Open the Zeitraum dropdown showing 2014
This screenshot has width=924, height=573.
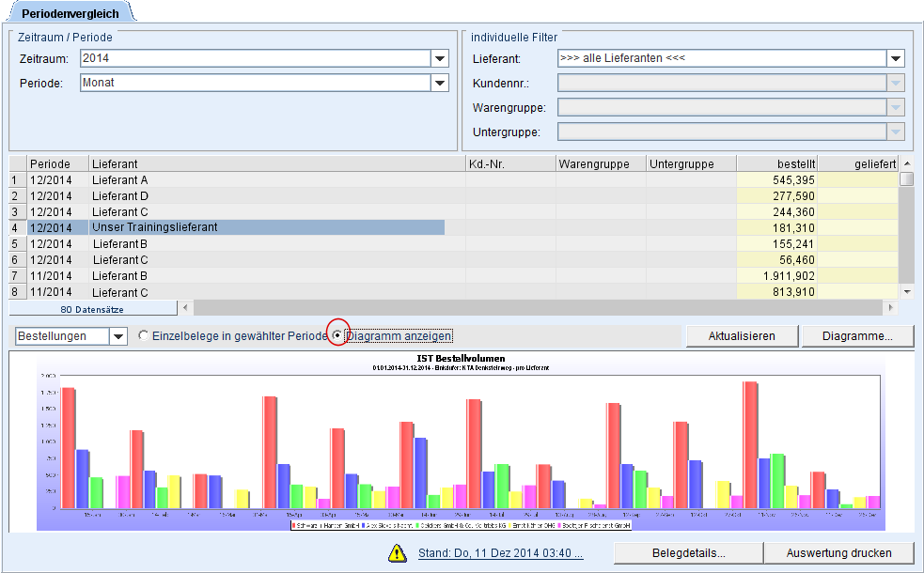click(x=440, y=59)
